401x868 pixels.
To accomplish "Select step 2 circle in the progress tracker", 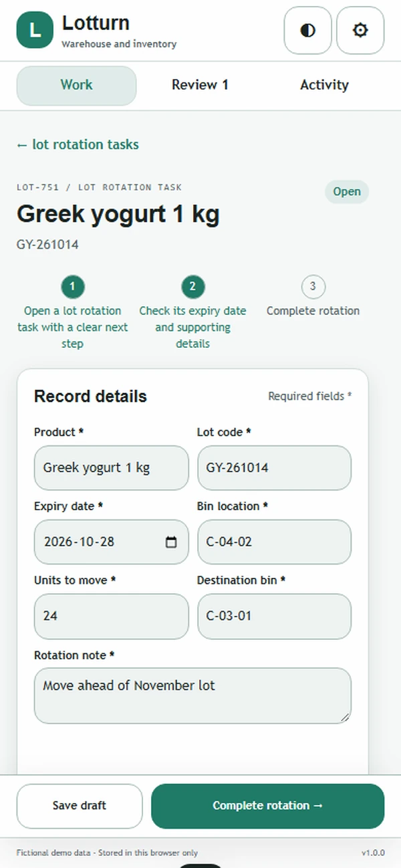I will tap(192, 287).
